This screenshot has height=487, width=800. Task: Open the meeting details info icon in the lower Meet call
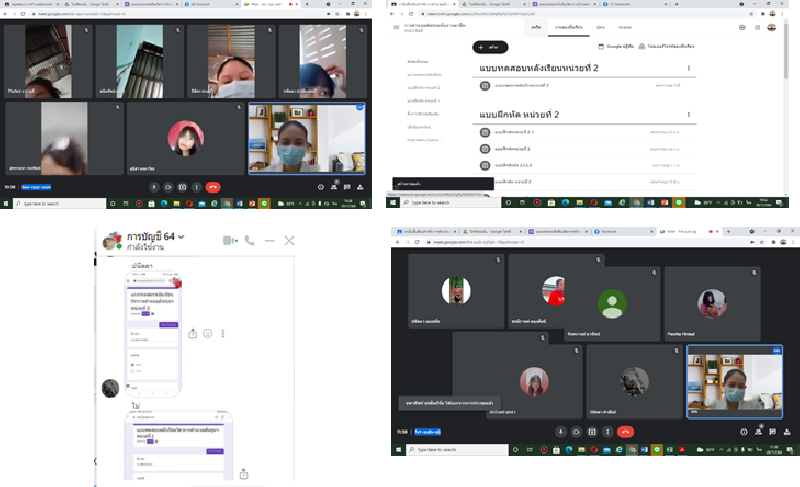click(743, 431)
